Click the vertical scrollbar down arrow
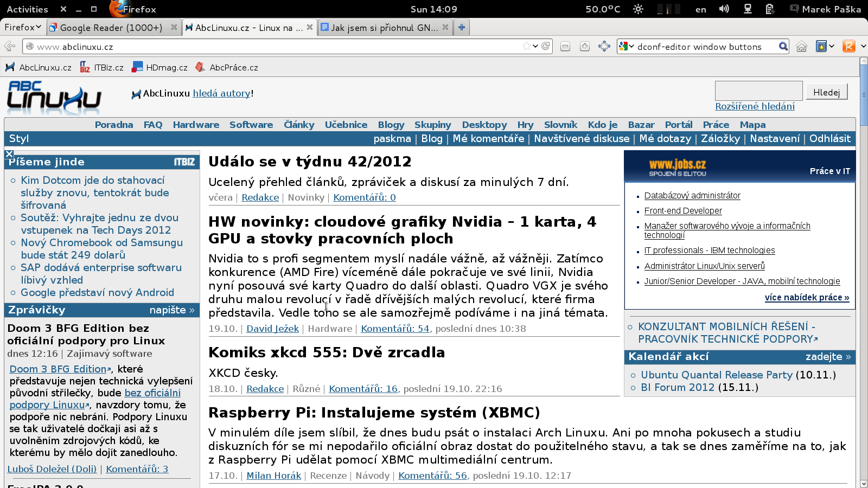The image size is (868, 488). click(x=864, y=483)
